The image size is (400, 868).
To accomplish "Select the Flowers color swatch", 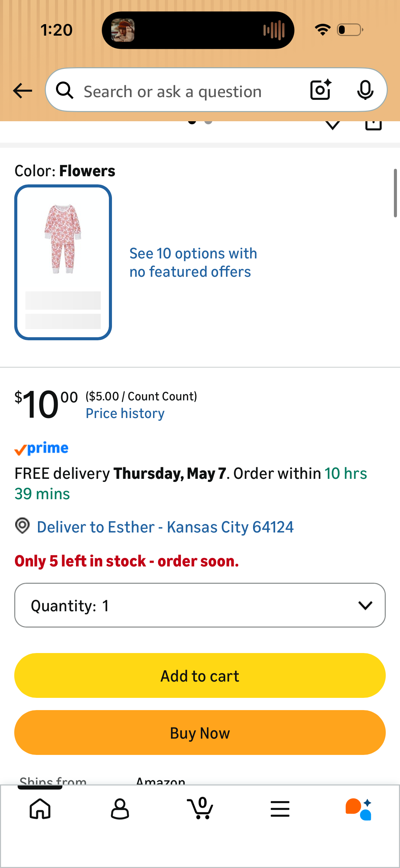I will click(63, 262).
